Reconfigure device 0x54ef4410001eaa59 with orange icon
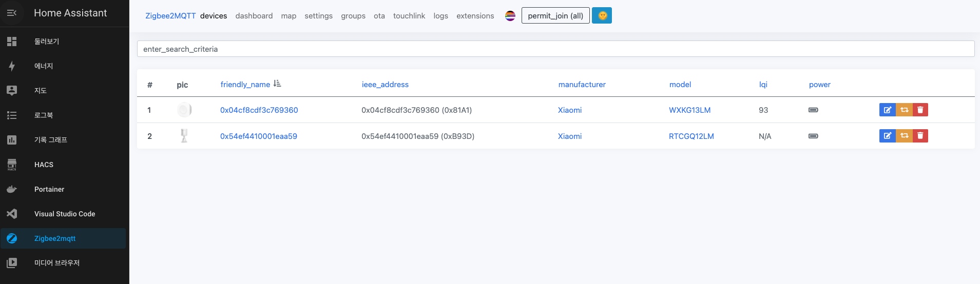The width and height of the screenshot is (980, 284). coord(904,136)
